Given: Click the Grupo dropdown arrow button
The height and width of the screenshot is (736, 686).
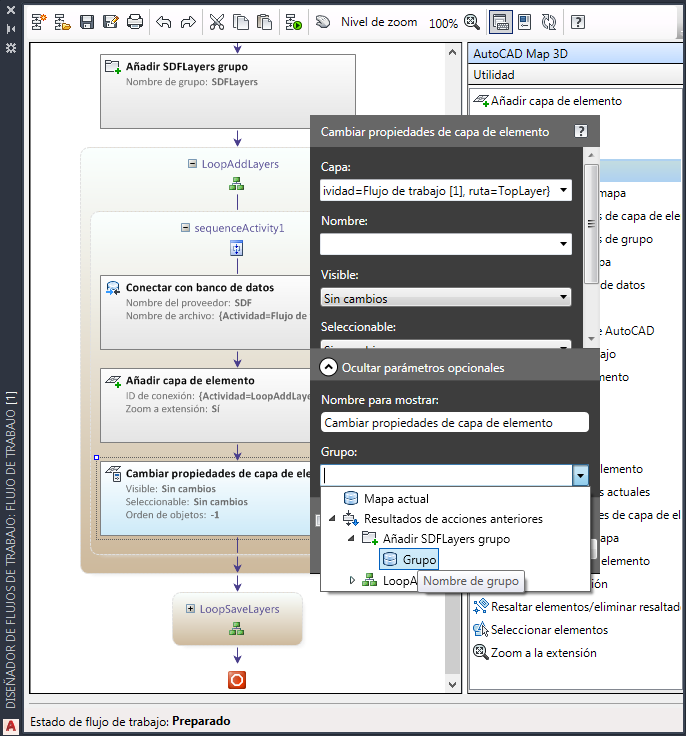Looking at the screenshot, I should point(580,475).
